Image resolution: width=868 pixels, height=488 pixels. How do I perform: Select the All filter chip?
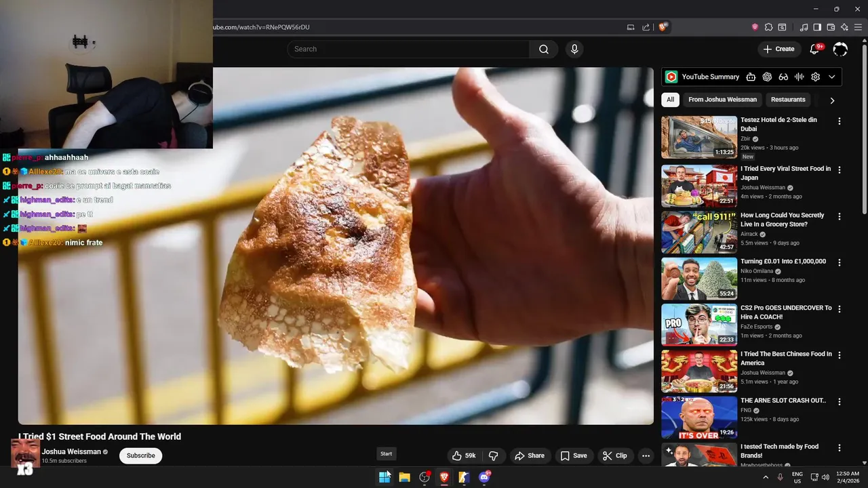point(670,100)
